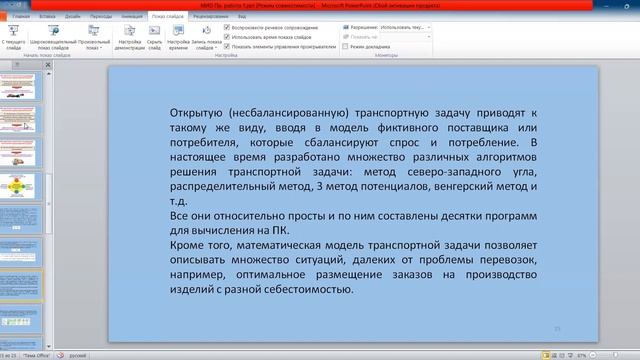
Task: Click the Hide Slide button
Action: (x=154, y=37)
